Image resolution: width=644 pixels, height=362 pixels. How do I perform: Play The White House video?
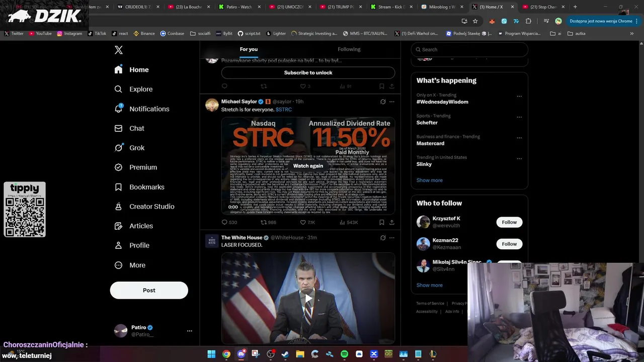tap(308, 298)
